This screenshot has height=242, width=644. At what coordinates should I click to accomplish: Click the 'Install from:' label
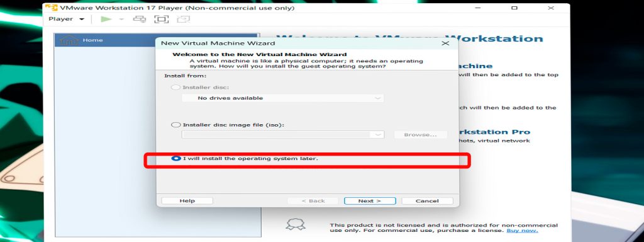[x=185, y=76]
